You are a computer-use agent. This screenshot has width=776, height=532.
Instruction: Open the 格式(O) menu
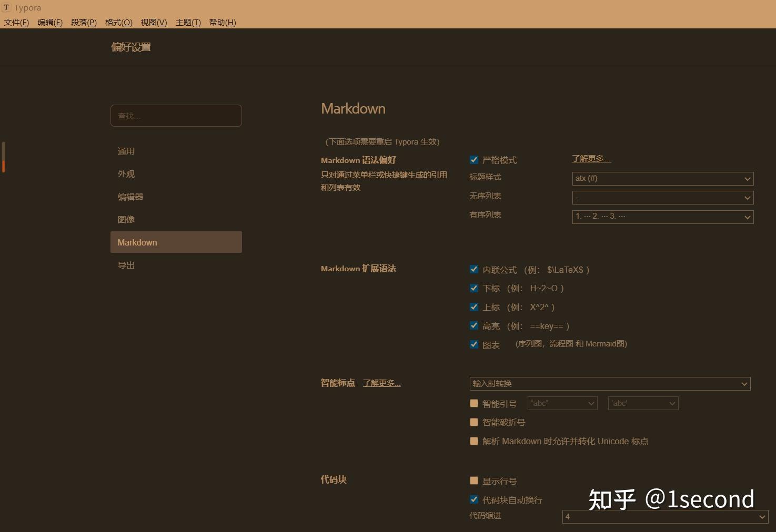118,23
